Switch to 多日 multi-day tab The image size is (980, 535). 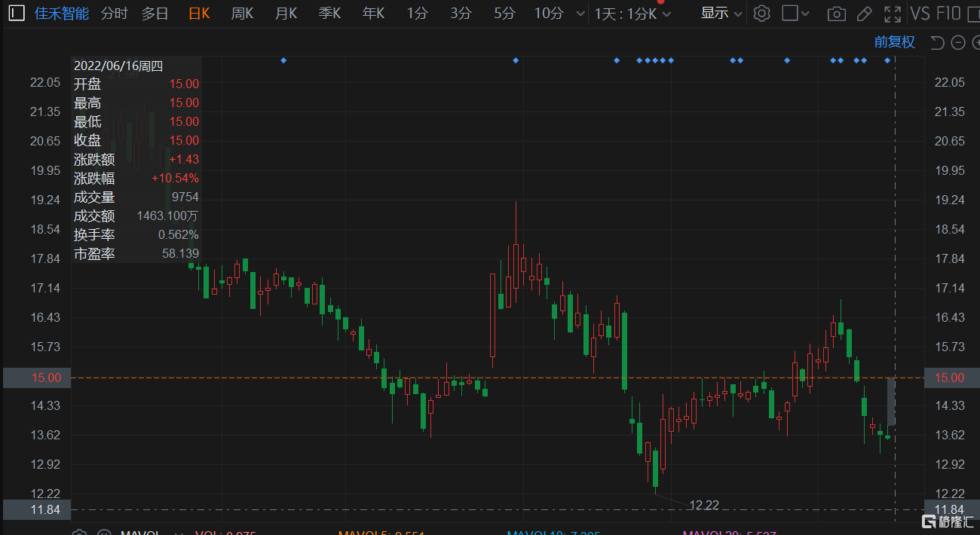(155, 13)
